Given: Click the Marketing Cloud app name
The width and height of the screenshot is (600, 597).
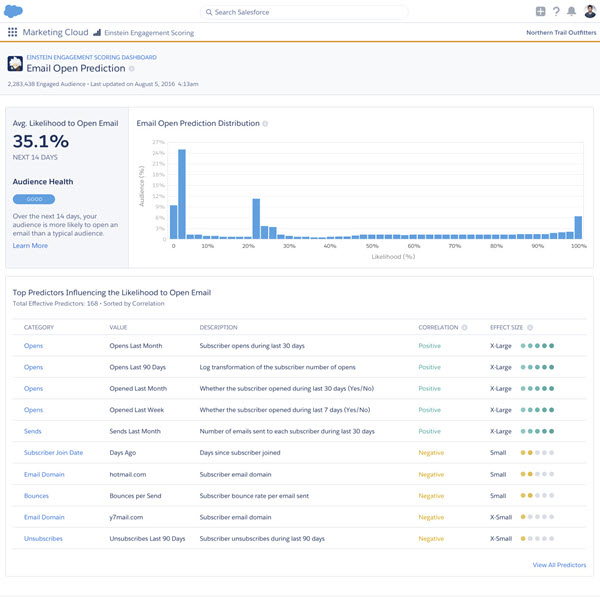Looking at the screenshot, I should tap(55, 32).
